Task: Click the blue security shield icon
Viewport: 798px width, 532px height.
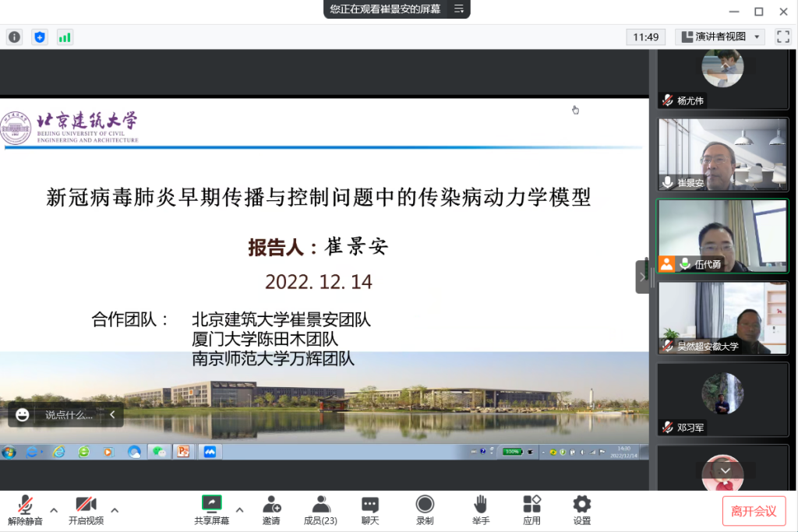Action: coord(40,37)
